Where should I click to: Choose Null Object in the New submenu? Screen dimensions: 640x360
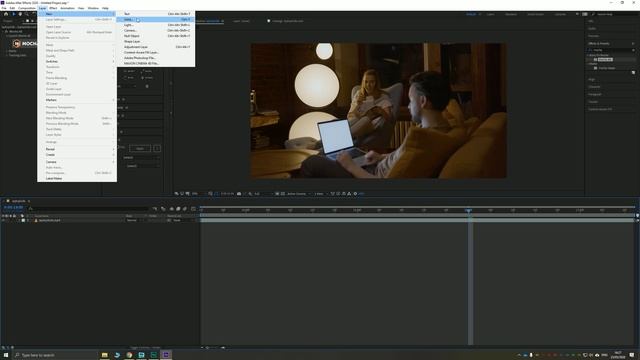[x=156, y=36]
